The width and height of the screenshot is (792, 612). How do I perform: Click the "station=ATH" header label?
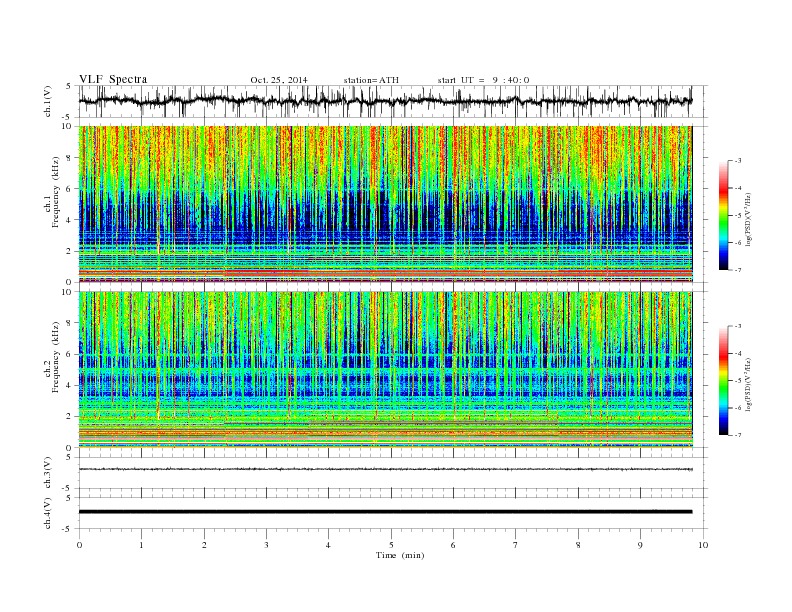coord(371,80)
